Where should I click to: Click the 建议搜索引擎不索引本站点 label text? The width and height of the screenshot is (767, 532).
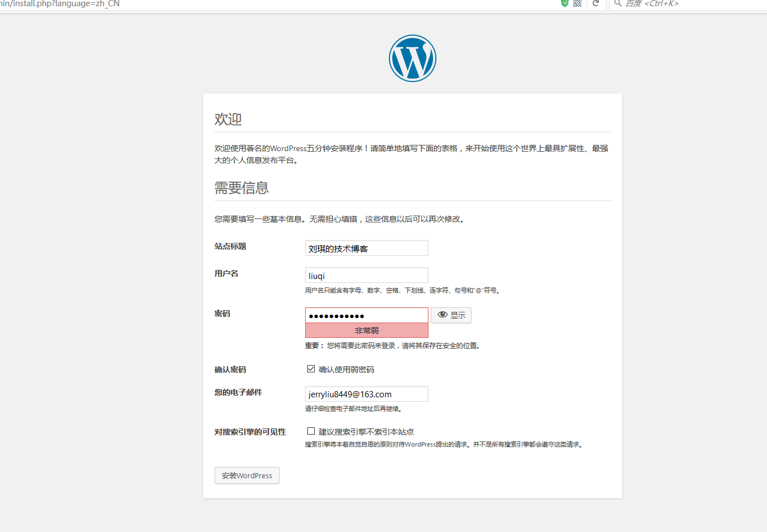(x=366, y=432)
